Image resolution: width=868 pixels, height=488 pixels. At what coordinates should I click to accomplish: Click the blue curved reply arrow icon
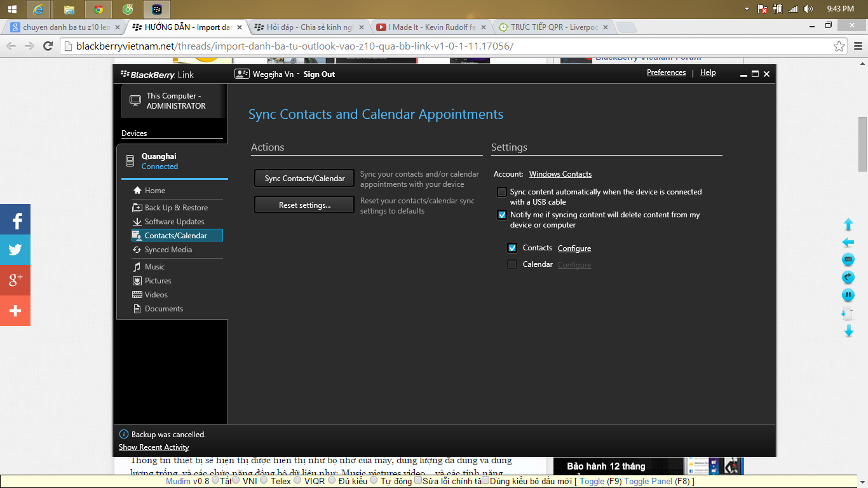pos(848,277)
